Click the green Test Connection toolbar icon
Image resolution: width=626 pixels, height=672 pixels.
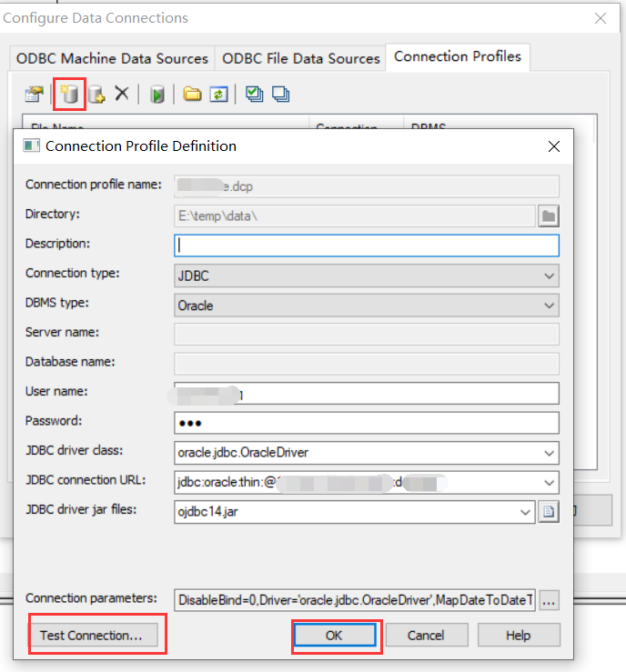(x=157, y=95)
